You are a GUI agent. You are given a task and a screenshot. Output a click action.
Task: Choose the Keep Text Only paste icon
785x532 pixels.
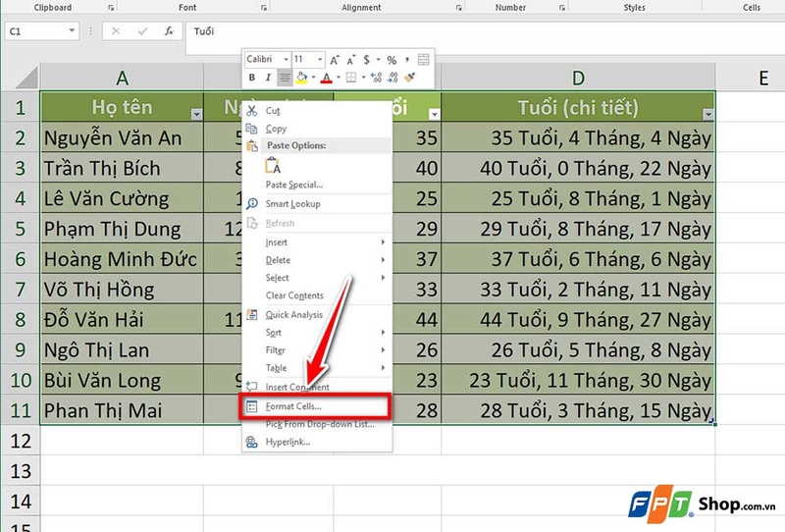click(273, 165)
